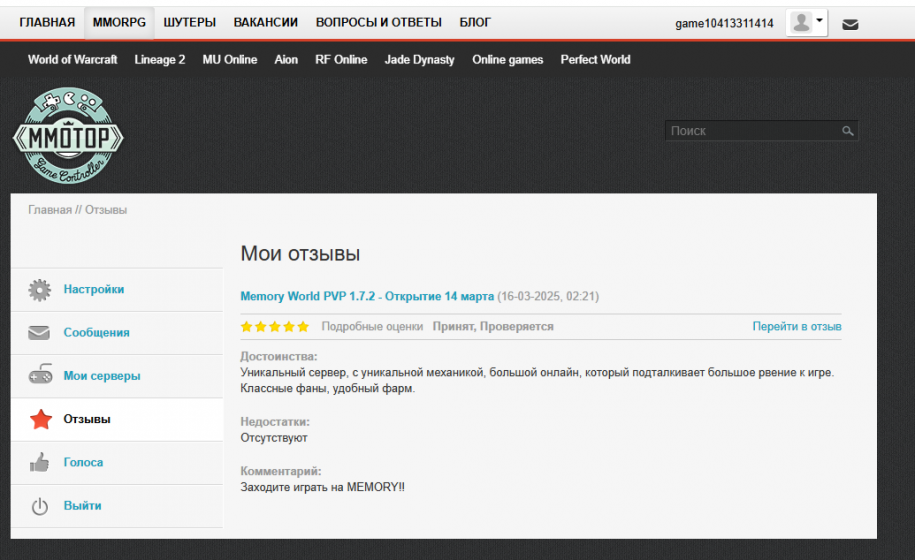Click the gear icon beside Настройки
The image size is (915, 560).
[40, 290]
